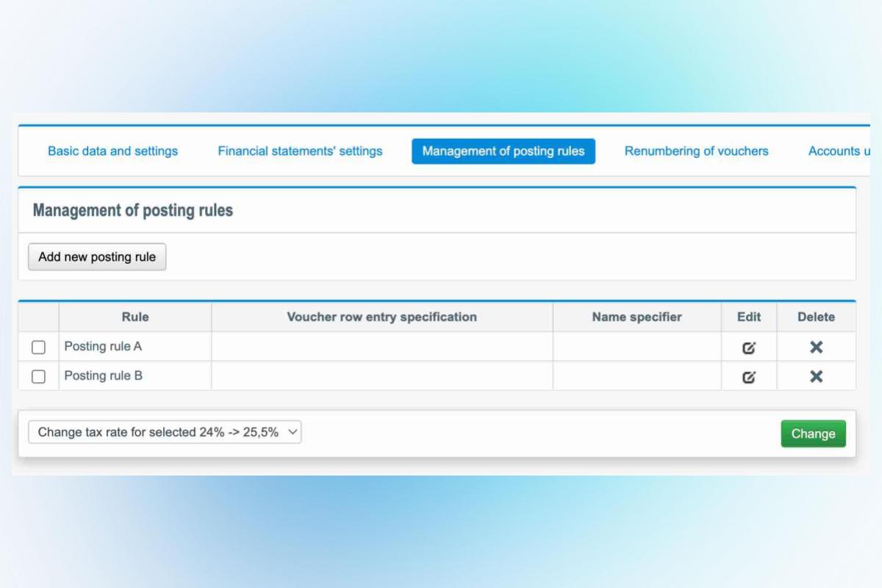Open Financial statements' settings tab
The height and width of the screenshot is (588, 882).
300,151
